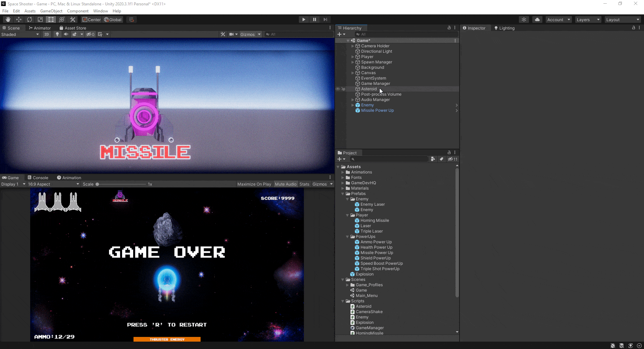644x349 pixels.
Task: Expand the Spawn Manager object
Action: 353,62
